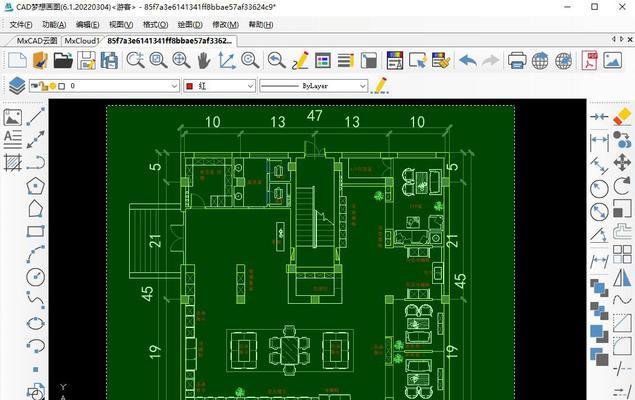
Task: Close the current document tab with X
Action: tap(630, 39)
